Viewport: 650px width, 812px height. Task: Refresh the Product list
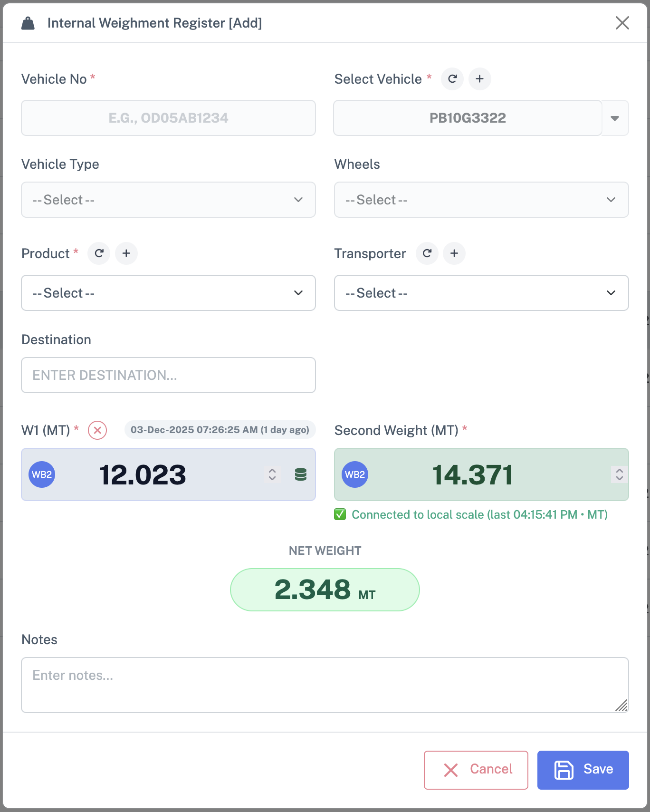coord(99,253)
